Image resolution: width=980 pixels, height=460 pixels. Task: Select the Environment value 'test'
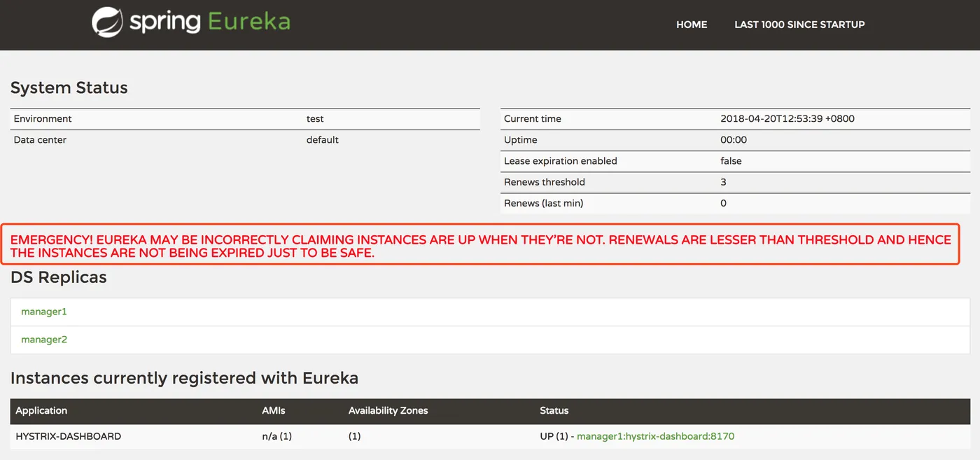(315, 119)
